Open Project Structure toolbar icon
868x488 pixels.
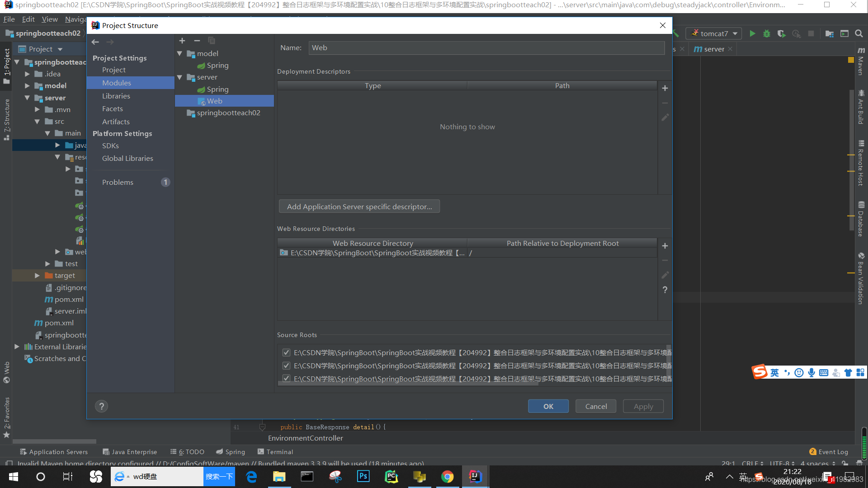coord(830,34)
